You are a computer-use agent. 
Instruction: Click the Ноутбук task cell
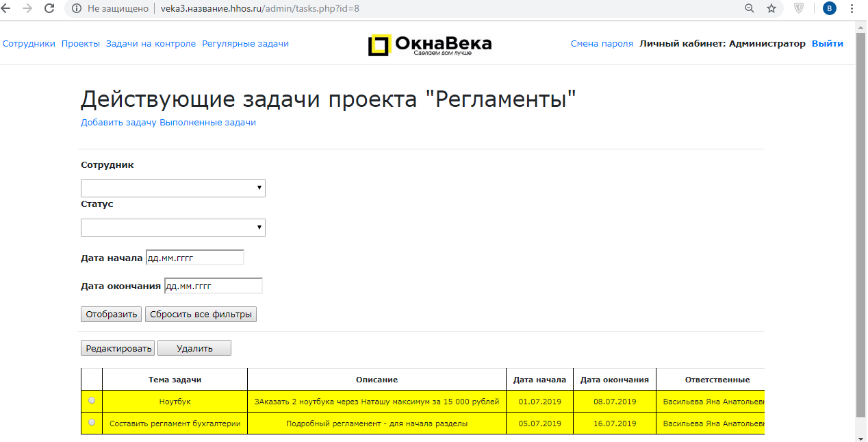click(x=175, y=402)
